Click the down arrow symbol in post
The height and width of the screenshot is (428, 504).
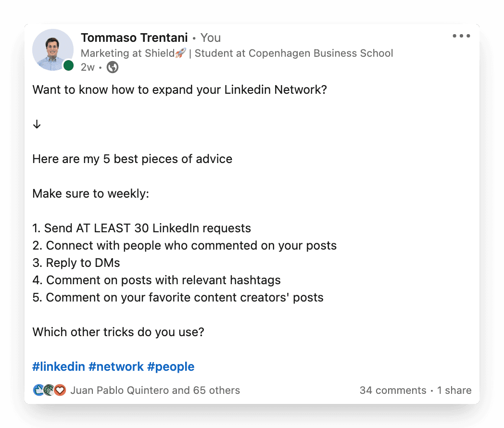click(x=37, y=124)
